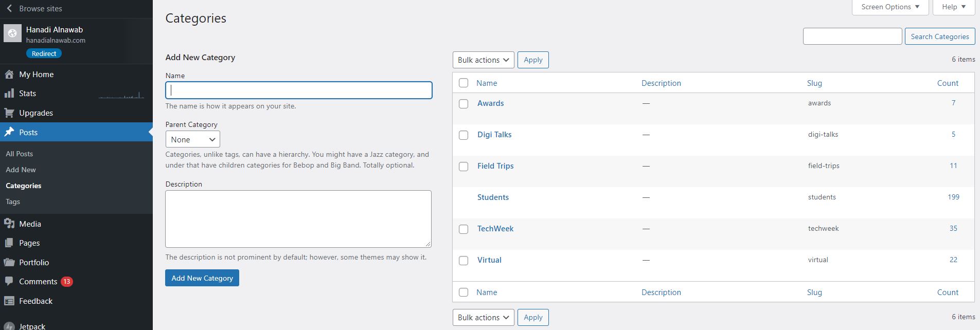The image size is (980, 330).
Task: Click the Upgrades shopping cart icon
Action: click(x=9, y=113)
